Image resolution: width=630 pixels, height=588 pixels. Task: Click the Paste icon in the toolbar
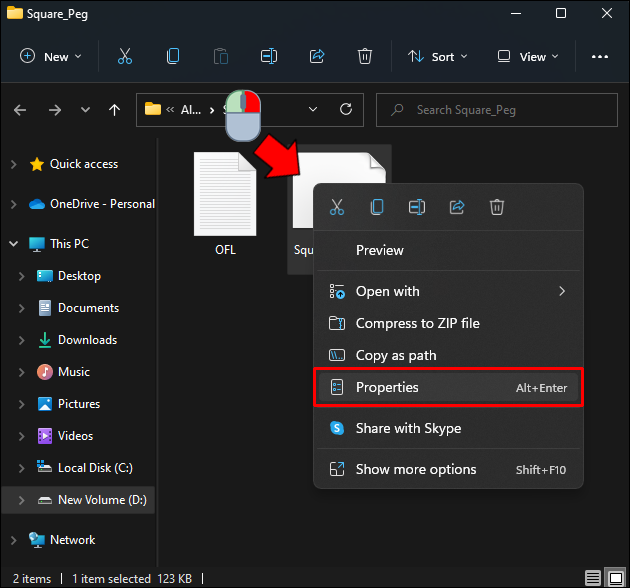[x=221, y=56]
